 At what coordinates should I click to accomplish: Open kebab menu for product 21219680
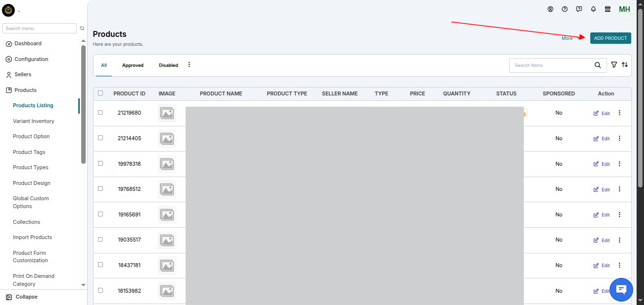click(619, 113)
